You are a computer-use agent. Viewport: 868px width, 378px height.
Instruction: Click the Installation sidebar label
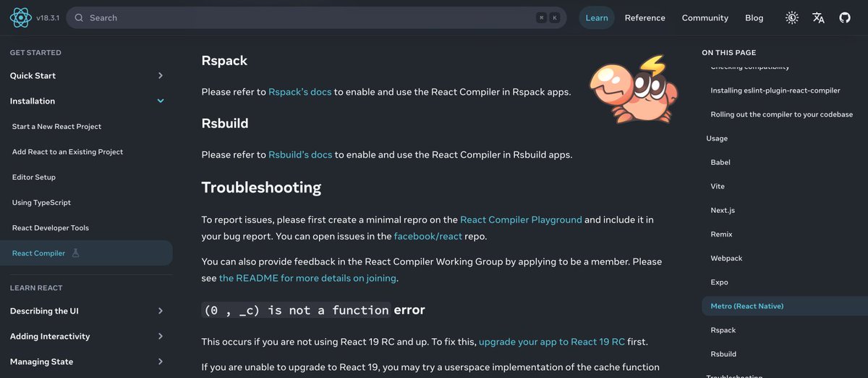tap(32, 101)
